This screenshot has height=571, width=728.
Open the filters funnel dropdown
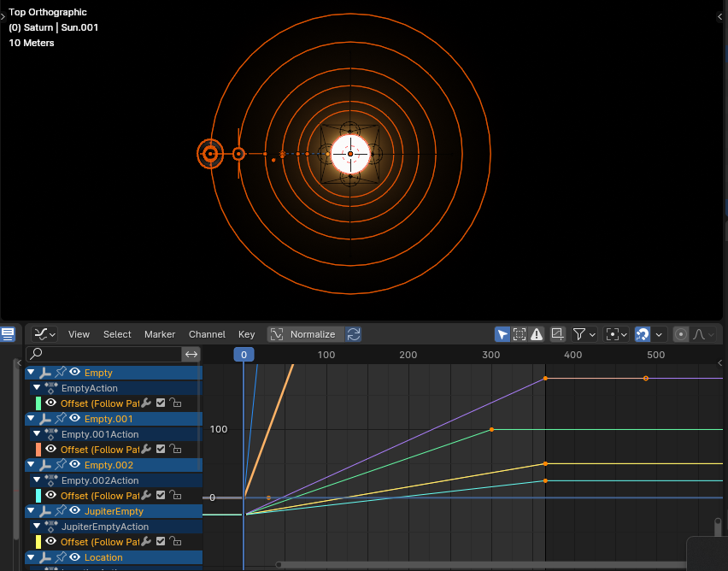[583, 334]
